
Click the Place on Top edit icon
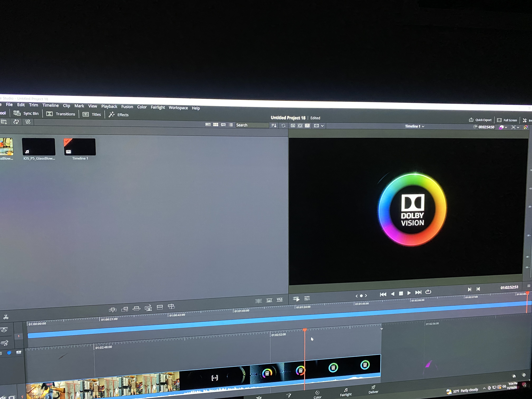click(x=160, y=307)
